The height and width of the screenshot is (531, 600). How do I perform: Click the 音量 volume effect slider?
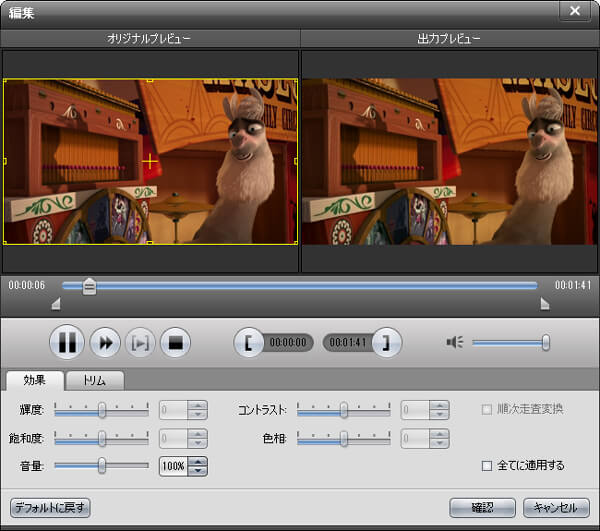click(x=101, y=466)
